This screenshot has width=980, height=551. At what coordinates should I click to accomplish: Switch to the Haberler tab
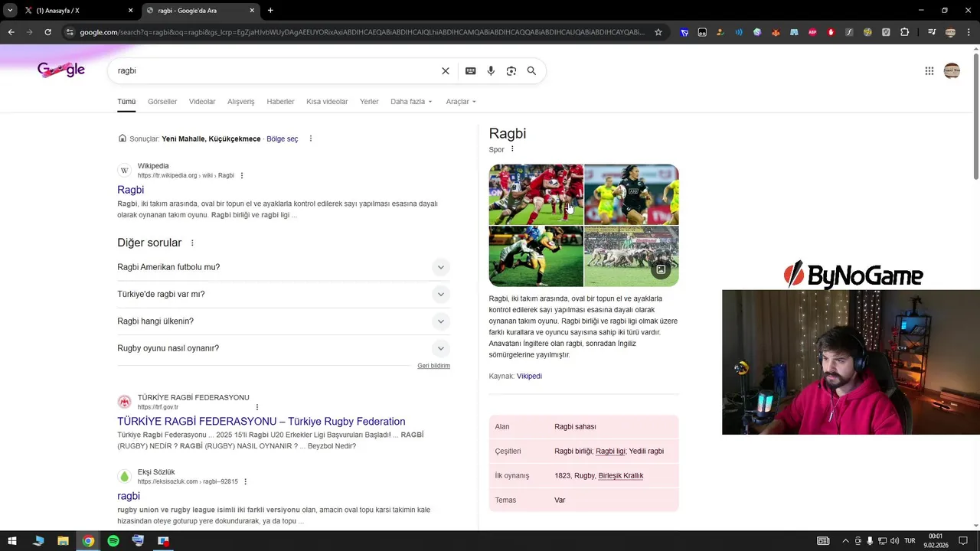point(280,102)
